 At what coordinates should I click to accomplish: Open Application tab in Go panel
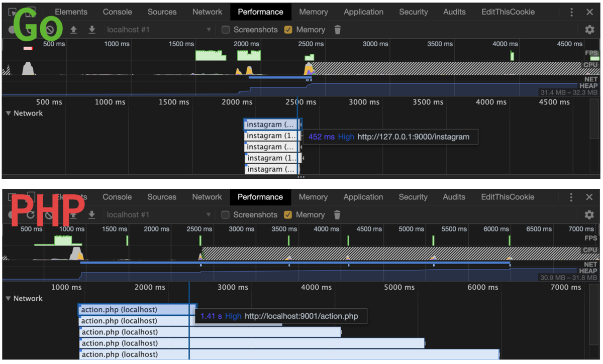click(x=363, y=12)
